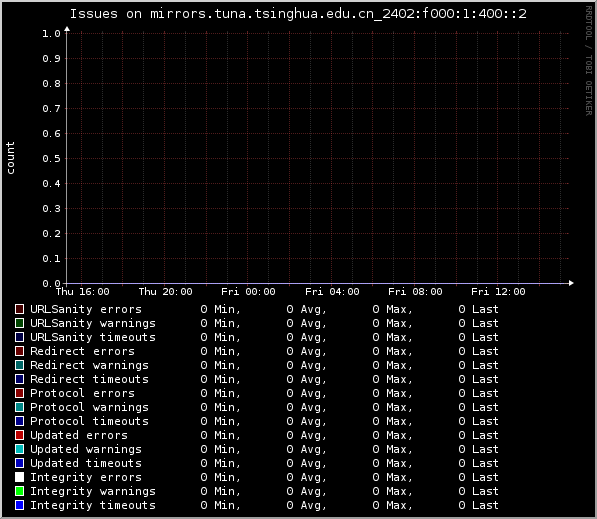Click the URLSanity warnings green swatch
This screenshot has height=519, width=597.
19,323
